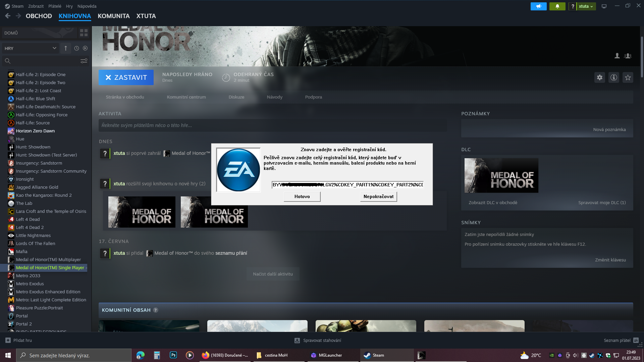The width and height of the screenshot is (644, 362).
Task: Click the plus icon for Přidat hru
Action: 8,340
